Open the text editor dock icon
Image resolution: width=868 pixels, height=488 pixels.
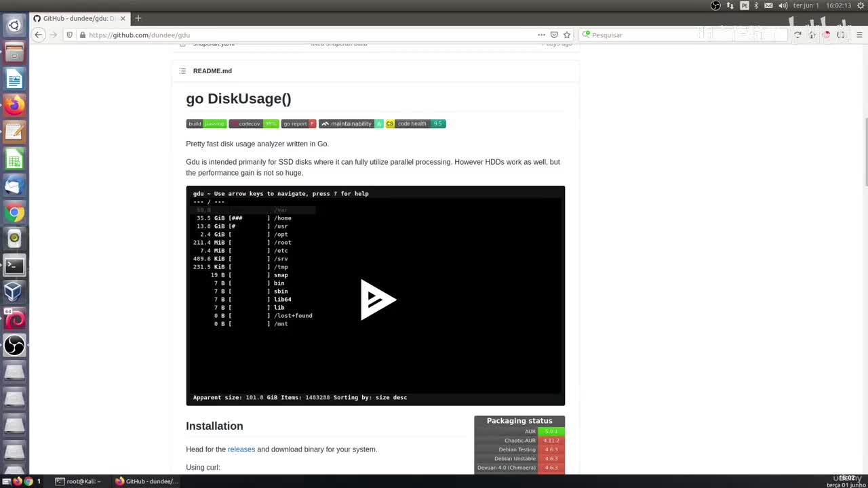pos(14,131)
